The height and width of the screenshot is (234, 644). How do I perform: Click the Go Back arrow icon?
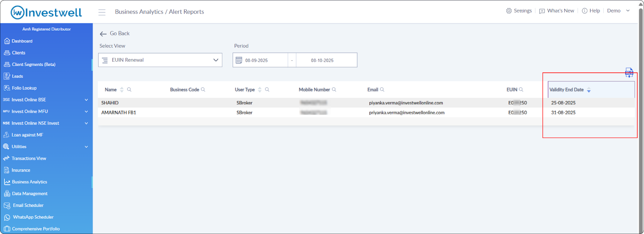[x=103, y=34]
